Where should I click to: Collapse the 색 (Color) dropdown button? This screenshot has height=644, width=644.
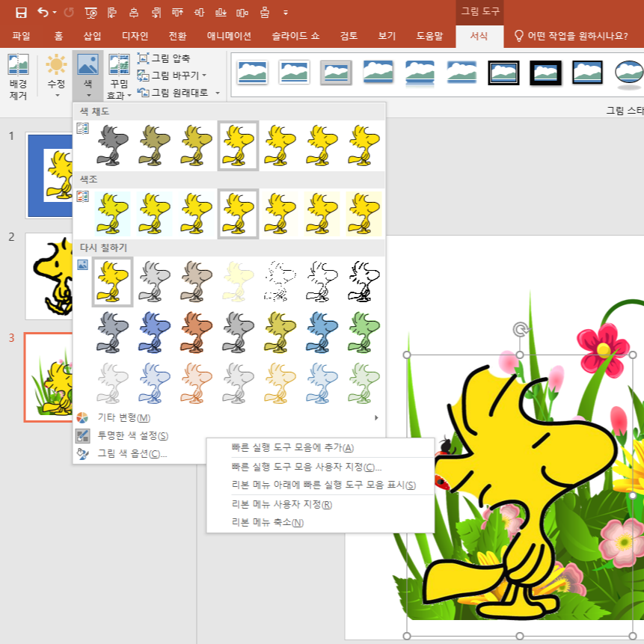88,76
